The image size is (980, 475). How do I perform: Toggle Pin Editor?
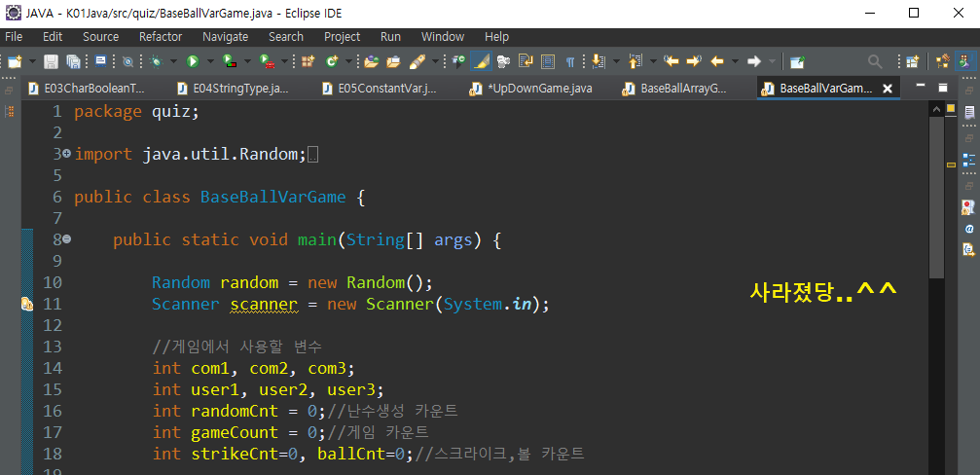[797, 61]
